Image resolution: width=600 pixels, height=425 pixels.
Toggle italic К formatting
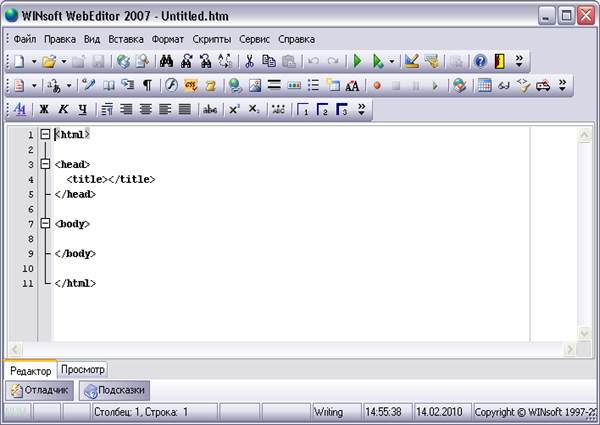click(63, 109)
